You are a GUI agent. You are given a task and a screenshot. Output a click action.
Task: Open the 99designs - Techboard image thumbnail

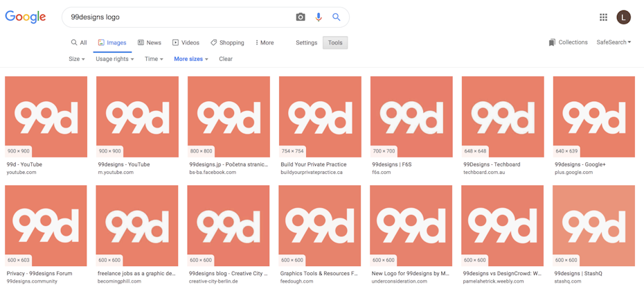coord(503,116)
